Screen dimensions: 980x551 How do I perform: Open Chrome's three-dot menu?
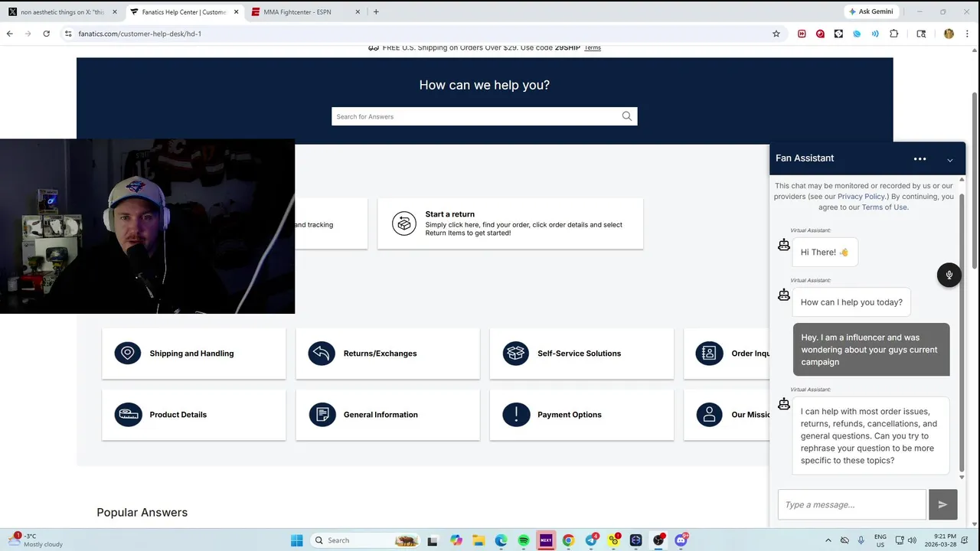pos(968,34)
